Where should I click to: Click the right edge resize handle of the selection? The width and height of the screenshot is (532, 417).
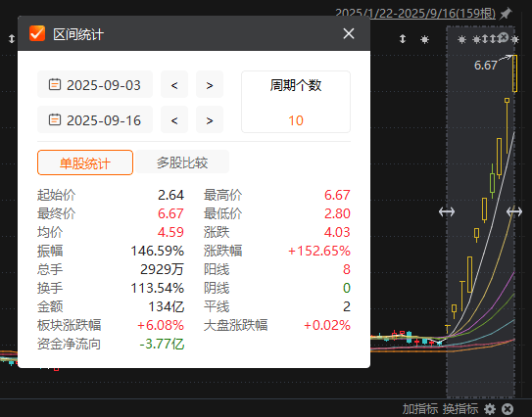click(514, 212)
